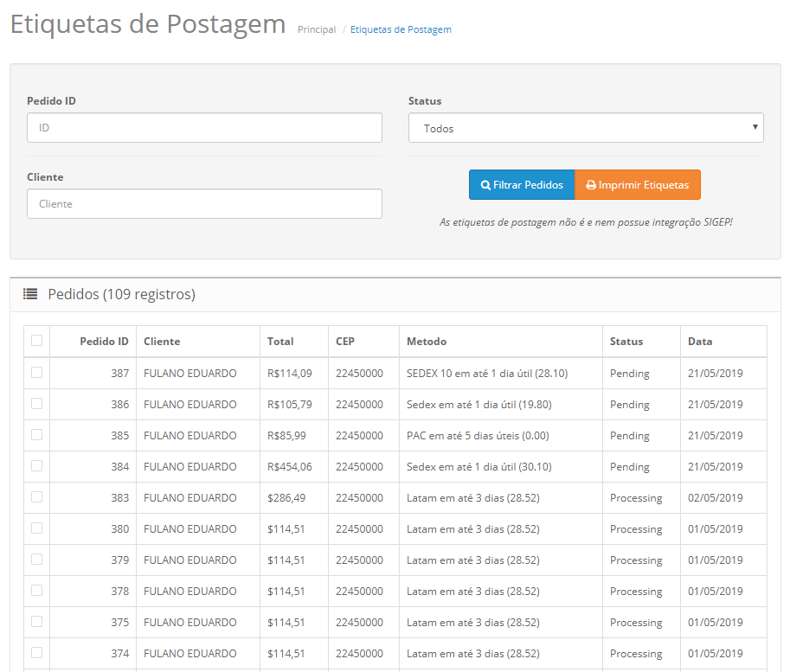The height and width of the screenshot is (672, 790).
Task: Click the Data column header
Action: point(700,342)
